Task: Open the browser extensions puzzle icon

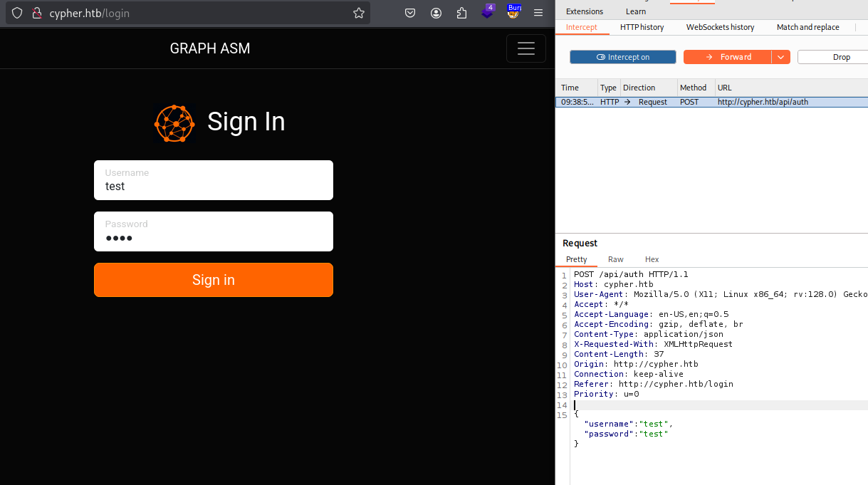Action: [x=461, y=13]
